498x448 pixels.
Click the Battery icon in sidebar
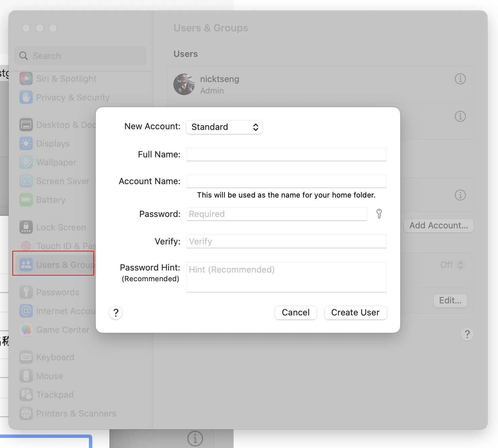tap(26, 200)
